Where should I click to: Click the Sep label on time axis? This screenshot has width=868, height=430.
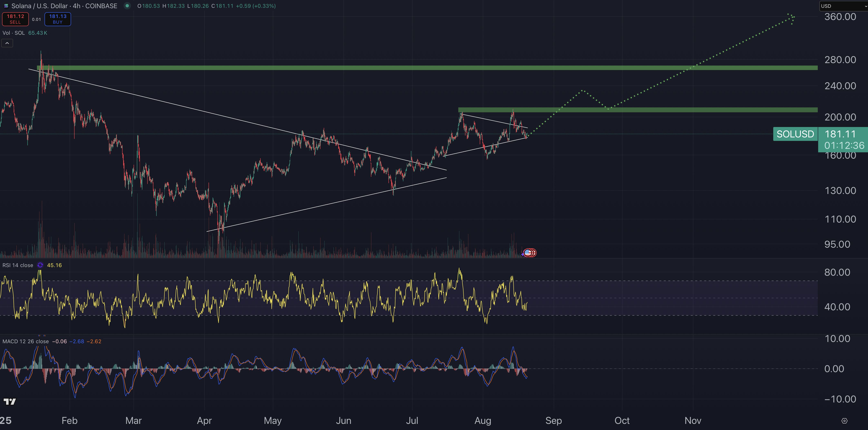[x=554, y=421]
